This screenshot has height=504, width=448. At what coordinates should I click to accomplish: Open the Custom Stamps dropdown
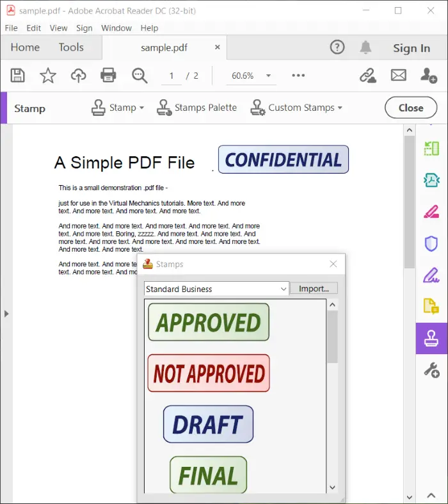coord(296,108)
